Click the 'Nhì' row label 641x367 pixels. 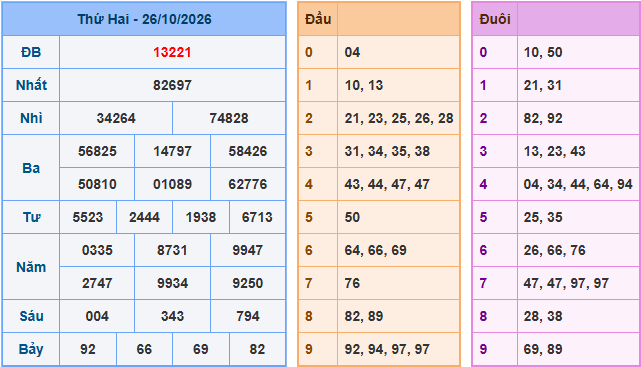pos(31,119)
